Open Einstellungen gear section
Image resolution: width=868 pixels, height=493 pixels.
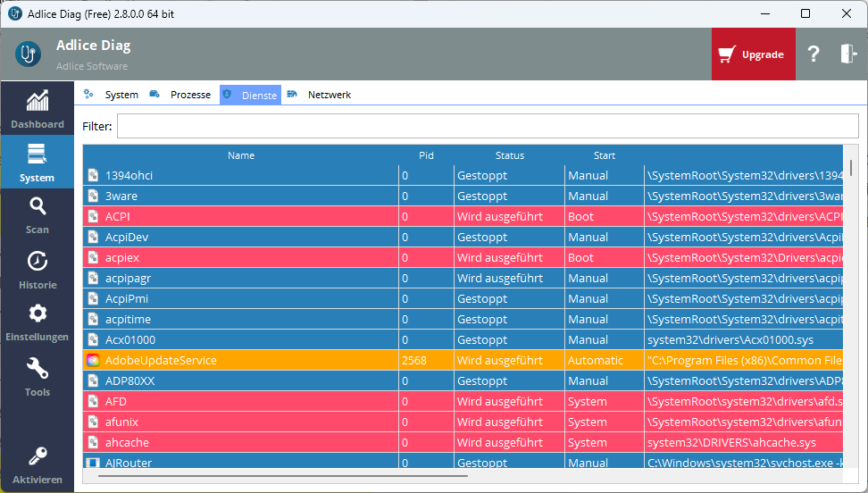(38, 322)
